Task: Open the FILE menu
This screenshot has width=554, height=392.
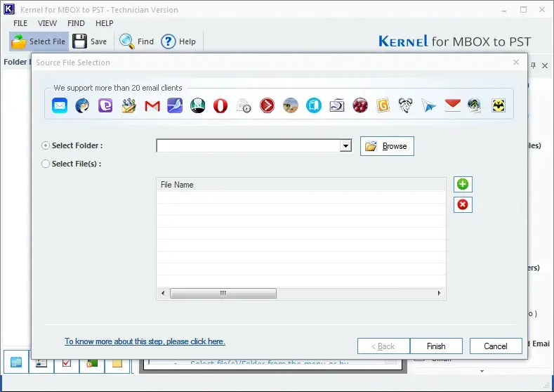Action: (20, 23)
